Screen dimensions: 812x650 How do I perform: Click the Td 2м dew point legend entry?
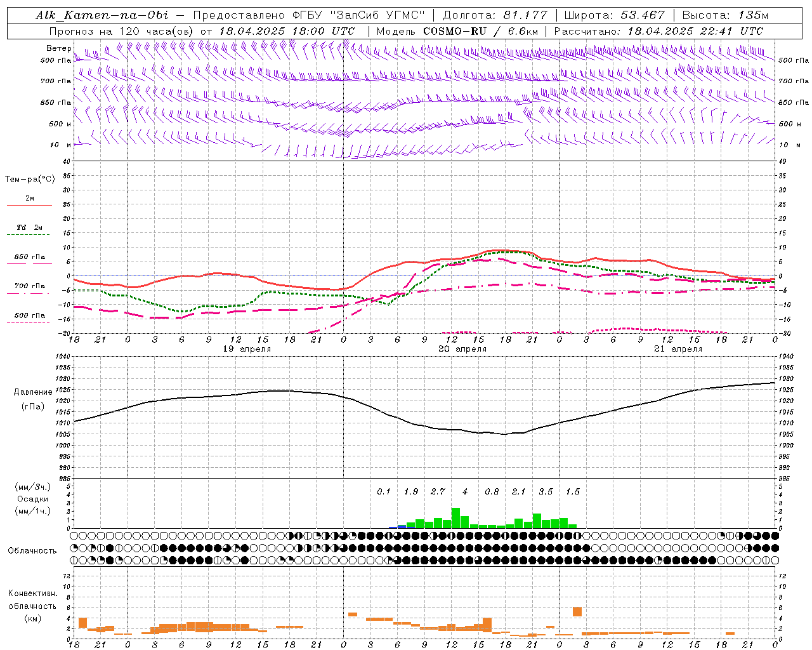pos(30,227)
